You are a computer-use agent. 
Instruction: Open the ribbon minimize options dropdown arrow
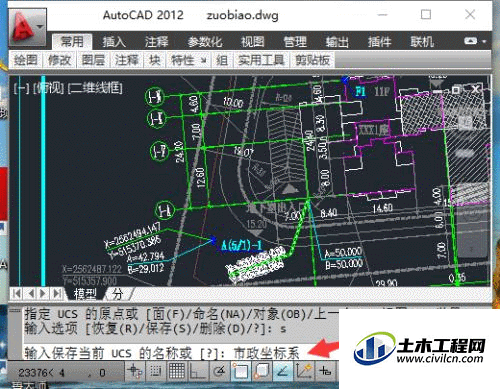[484, 41]
